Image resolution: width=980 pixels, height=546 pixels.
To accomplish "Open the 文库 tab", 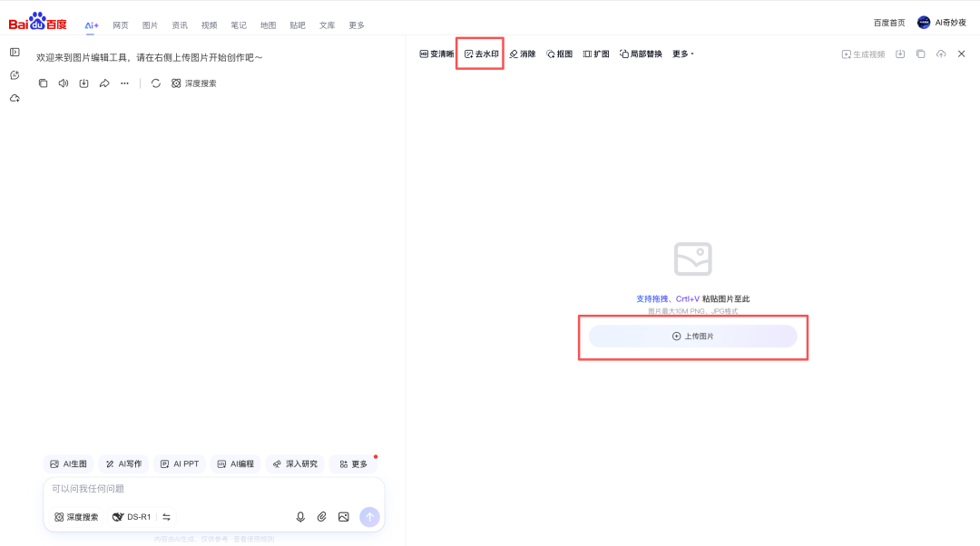I will pos(327,25).
